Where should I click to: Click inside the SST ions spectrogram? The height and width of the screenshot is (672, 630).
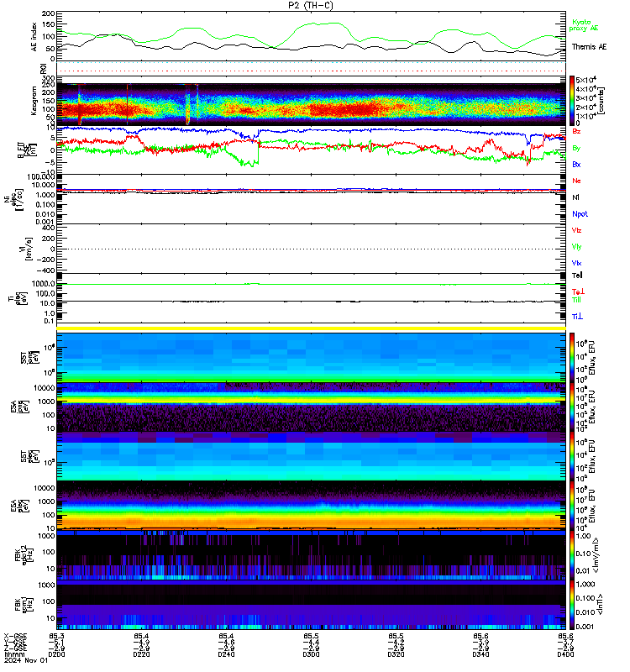(x=311, y=358)
